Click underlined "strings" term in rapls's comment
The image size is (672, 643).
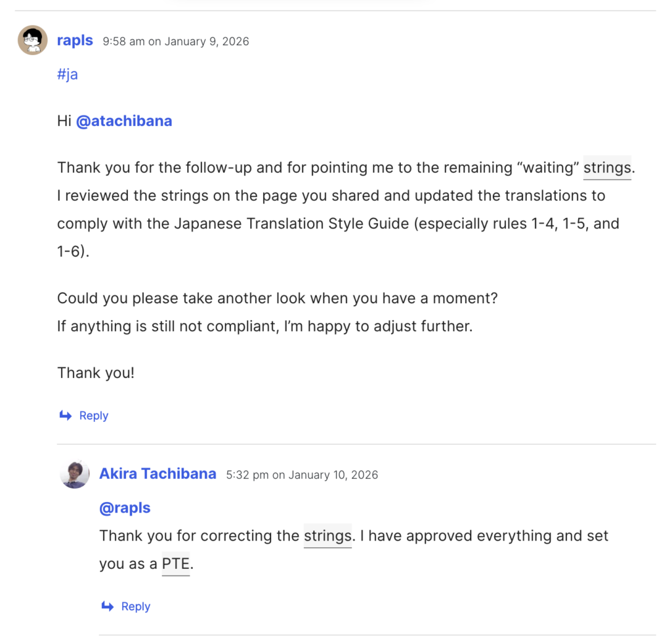[607, 168]
